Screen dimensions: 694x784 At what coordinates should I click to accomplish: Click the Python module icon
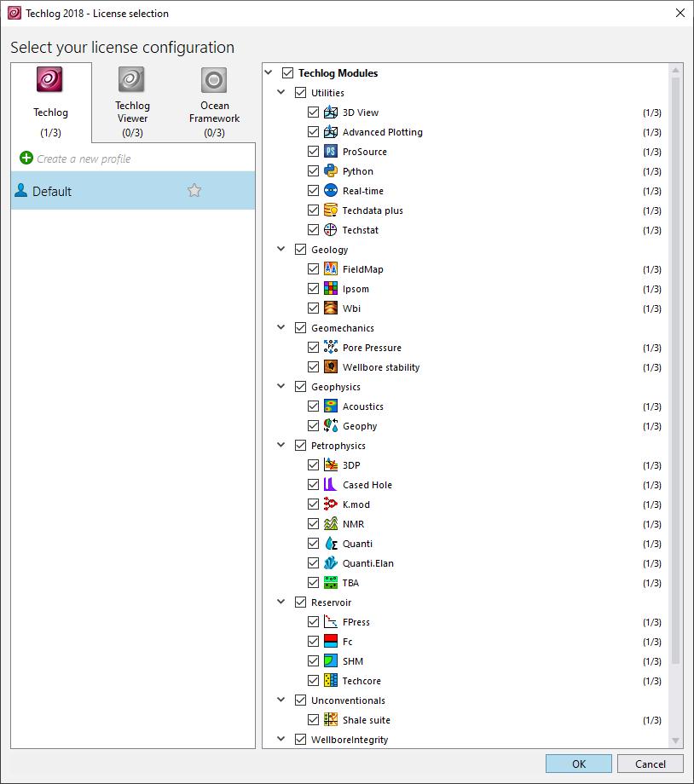pyautogui.click(x=330, y=171)
